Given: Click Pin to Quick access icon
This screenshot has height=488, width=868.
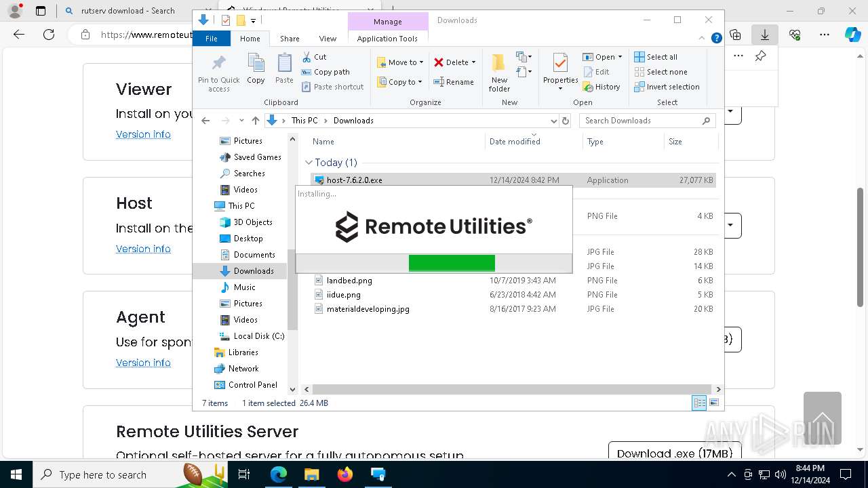Looking at the screenshot, I should pyautogui.click(x=218, y=73).
